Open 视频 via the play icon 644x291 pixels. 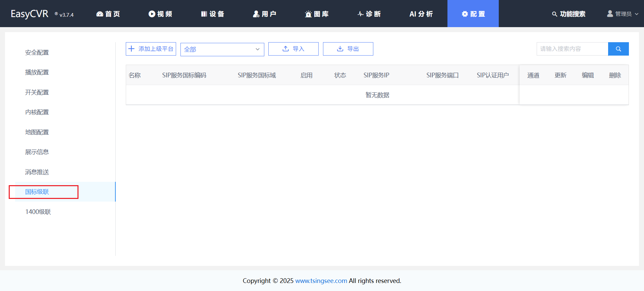tap(152, 14)
